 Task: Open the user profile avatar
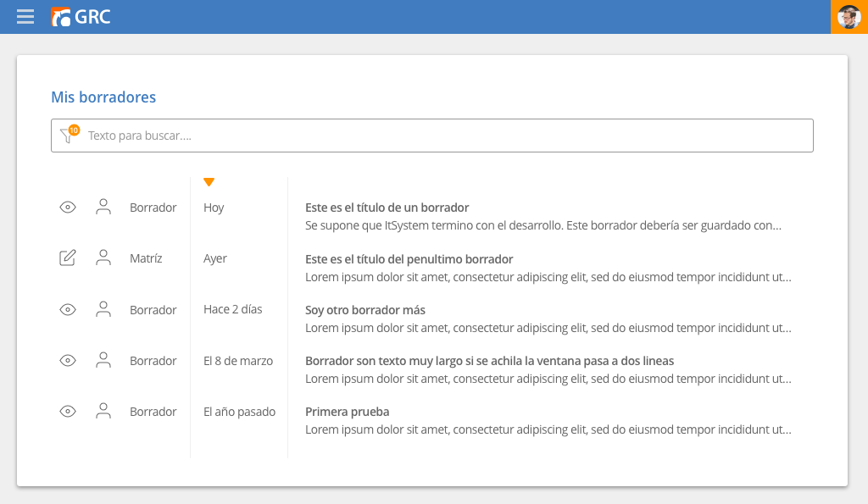click(849, 17)
